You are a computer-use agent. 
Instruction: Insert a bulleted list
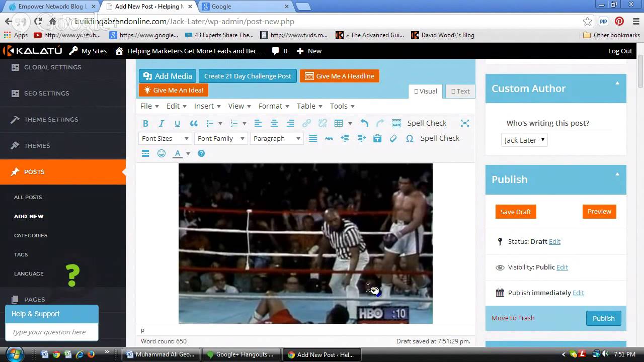(210, 123)
